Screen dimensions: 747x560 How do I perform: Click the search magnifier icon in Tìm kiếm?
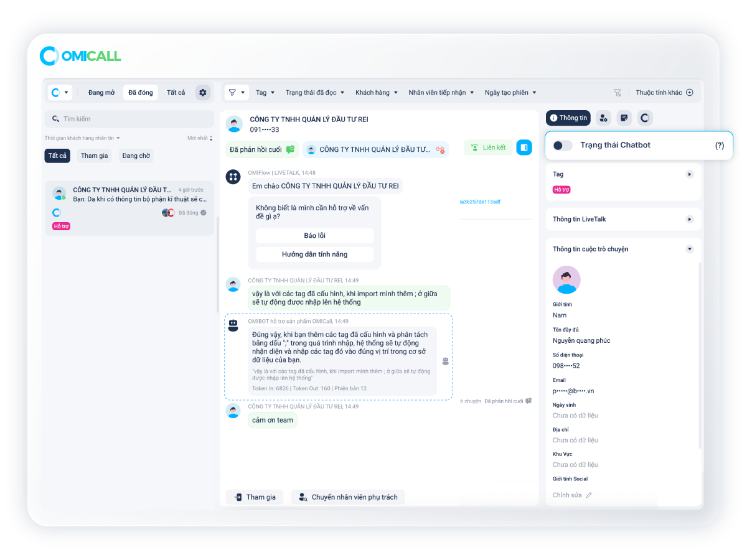click(56, 119)
